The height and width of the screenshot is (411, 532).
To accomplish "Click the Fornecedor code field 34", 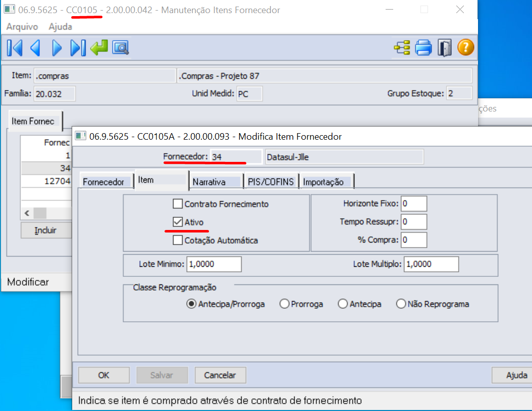I will click(236, 157).
